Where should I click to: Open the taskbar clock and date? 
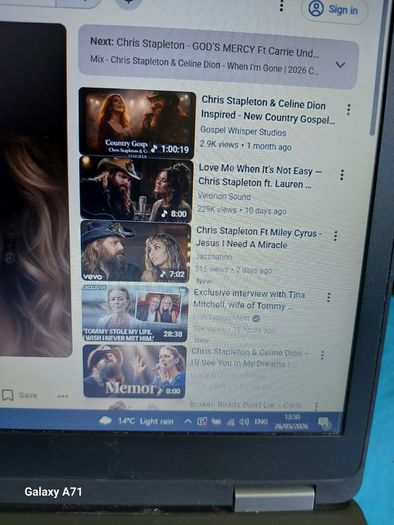click(x=292, y=422)
